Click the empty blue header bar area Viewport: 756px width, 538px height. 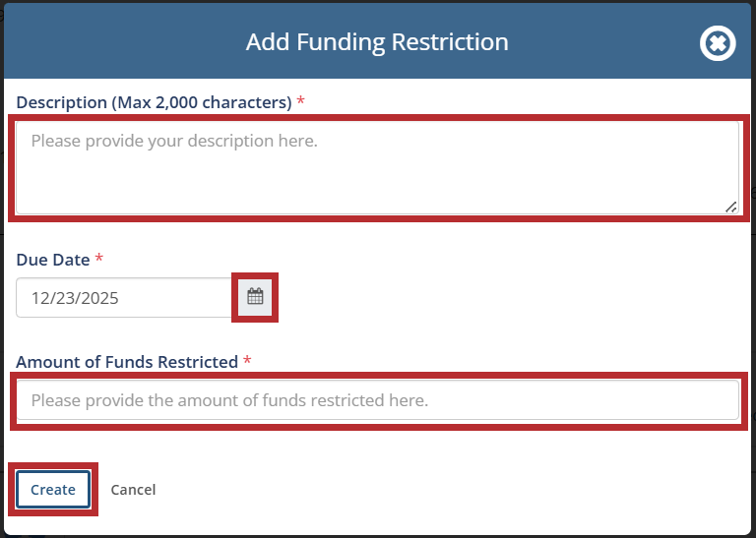(x=118, y=42)
